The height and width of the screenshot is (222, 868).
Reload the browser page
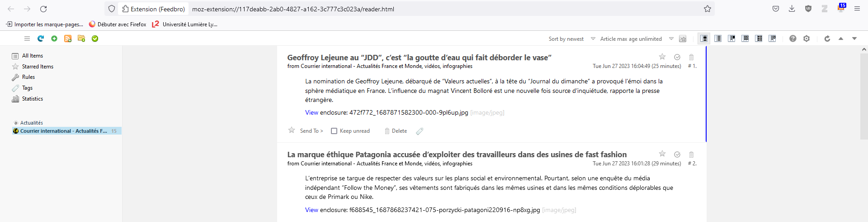[43, 9]
